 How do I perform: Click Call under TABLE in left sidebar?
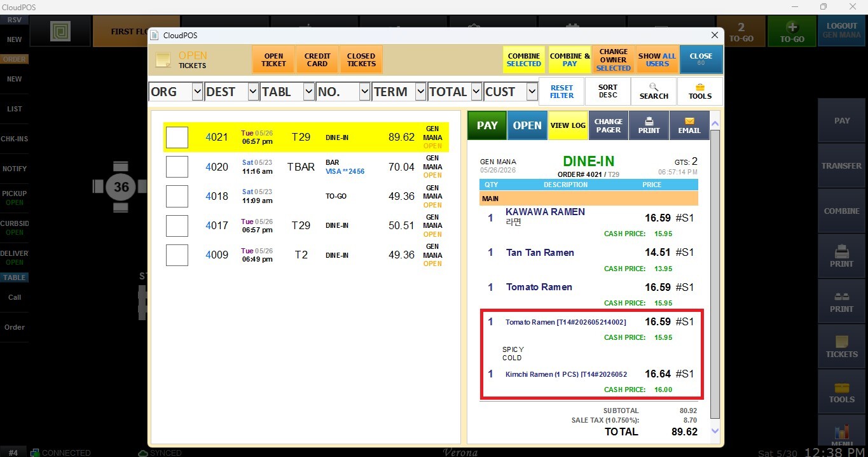[x=14, y=297]
